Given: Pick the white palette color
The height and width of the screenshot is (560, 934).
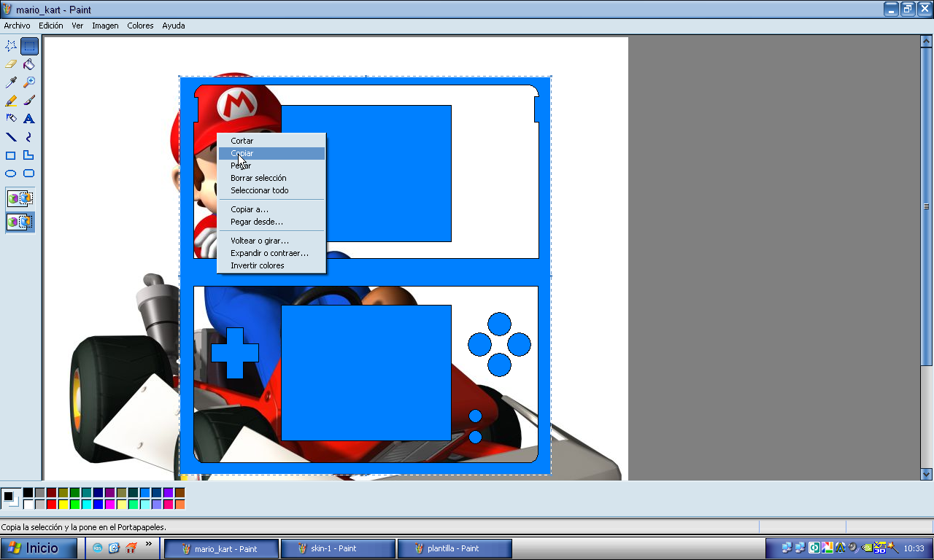Looking at the screenshot, I should point(28,505).
